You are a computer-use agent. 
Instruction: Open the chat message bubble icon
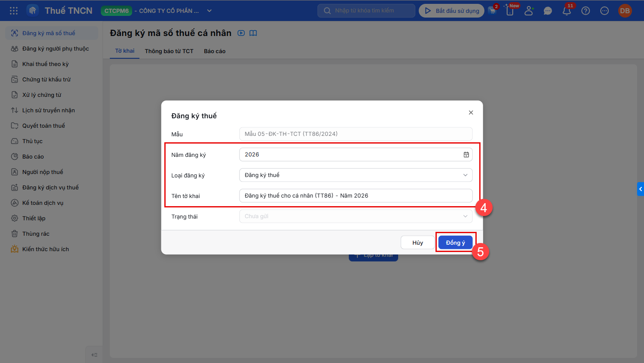point(548,11)
